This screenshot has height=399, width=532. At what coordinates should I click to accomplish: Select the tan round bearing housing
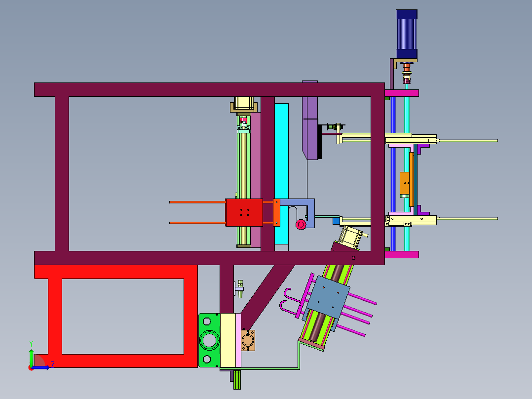248,340
